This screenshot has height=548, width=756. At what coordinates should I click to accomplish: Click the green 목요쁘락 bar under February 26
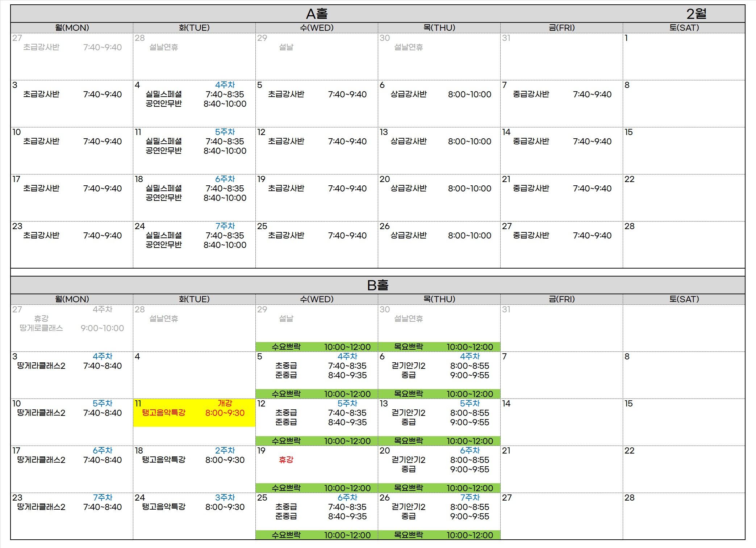(x=439, y=535)
